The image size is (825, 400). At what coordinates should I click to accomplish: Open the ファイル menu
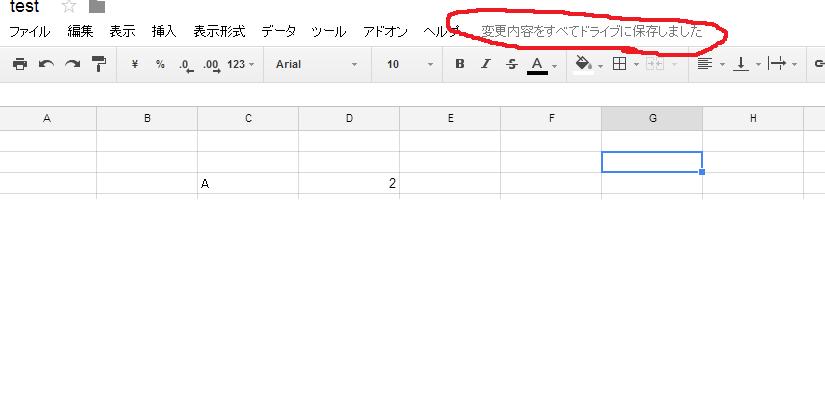pos(30,32)
